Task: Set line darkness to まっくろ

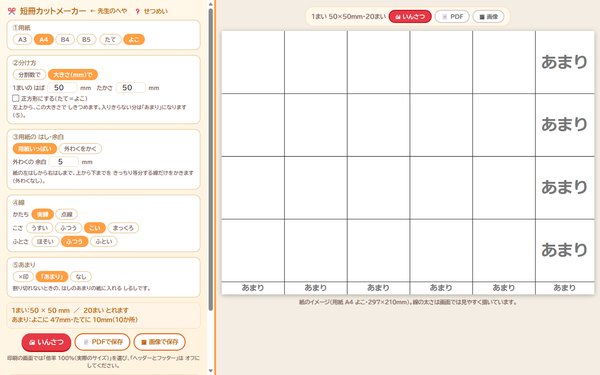Action: pyautogui.click(x=123, y=228)
